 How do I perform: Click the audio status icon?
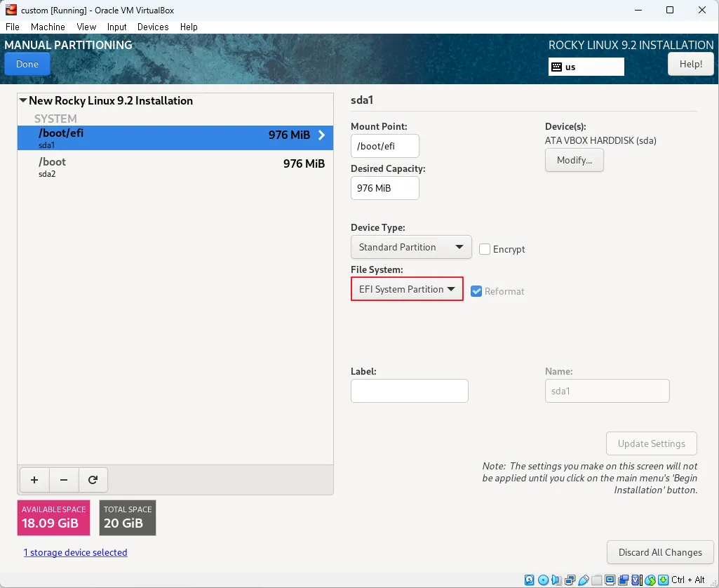556,580
